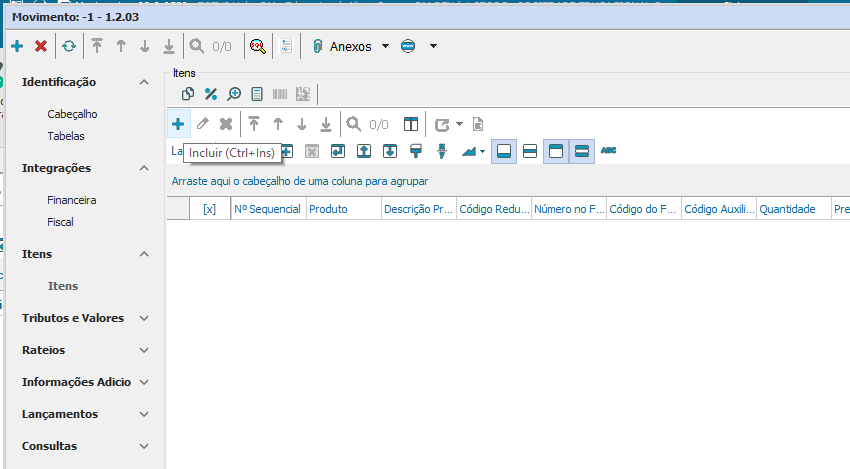Screen dimensions: 850x469
Task: Expand the Rateios section
Action: click(144, 350)
